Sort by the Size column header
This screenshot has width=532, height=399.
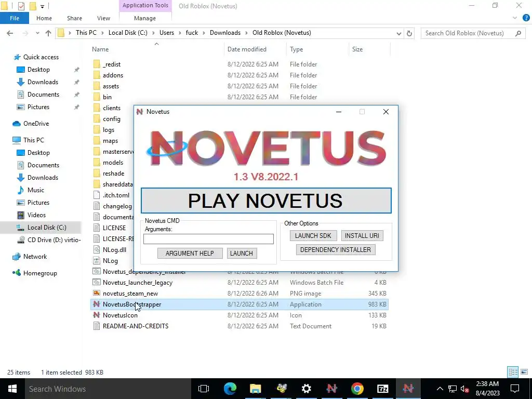357,49
